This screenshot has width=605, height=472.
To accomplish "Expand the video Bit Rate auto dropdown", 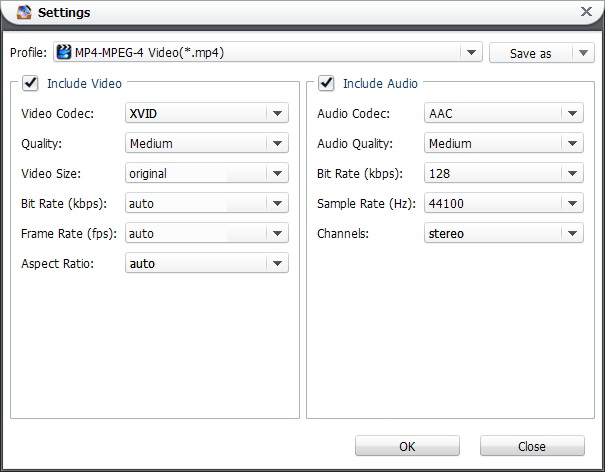I will click(207, 203).
